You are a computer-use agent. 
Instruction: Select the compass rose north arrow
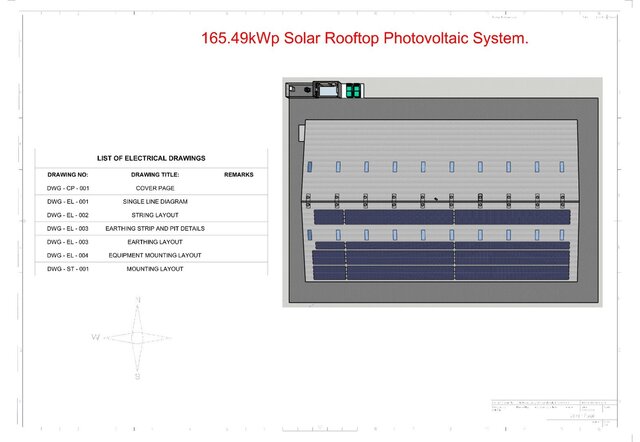tap(138, 318)
